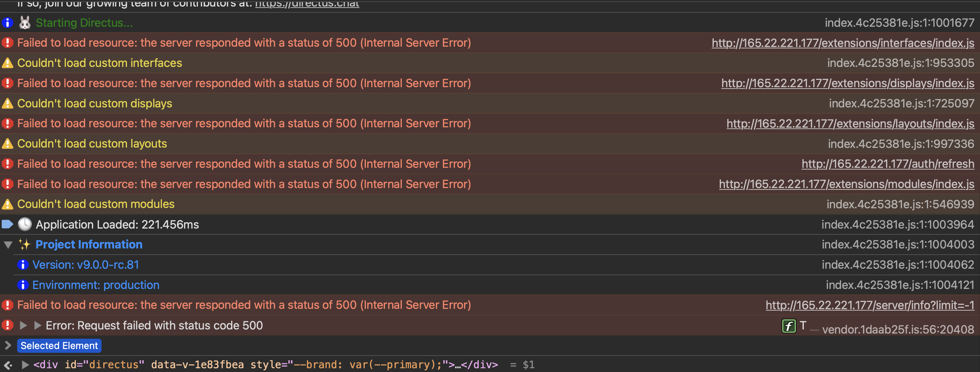Click warning icon beside "Couldn't load custom modules"
The image size is (980, 372).
point(8,204)
